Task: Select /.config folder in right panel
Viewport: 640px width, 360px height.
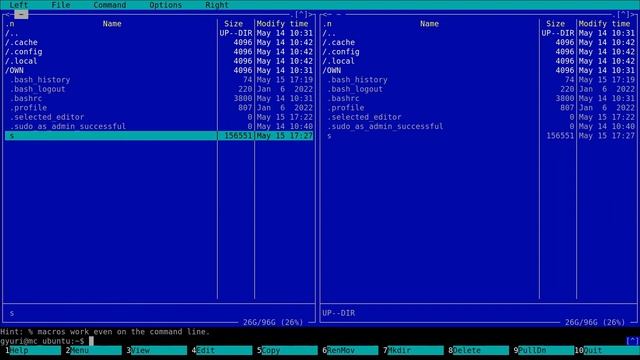Action: click(430, 52)
